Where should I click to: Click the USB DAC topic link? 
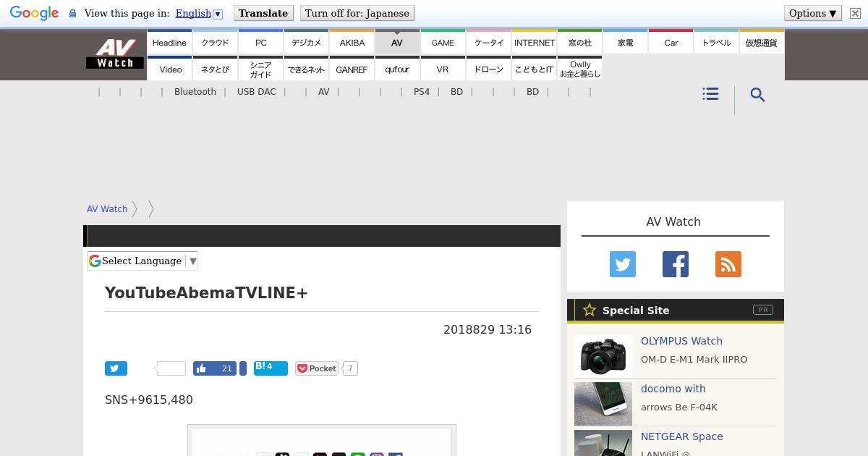coord(257,92)
